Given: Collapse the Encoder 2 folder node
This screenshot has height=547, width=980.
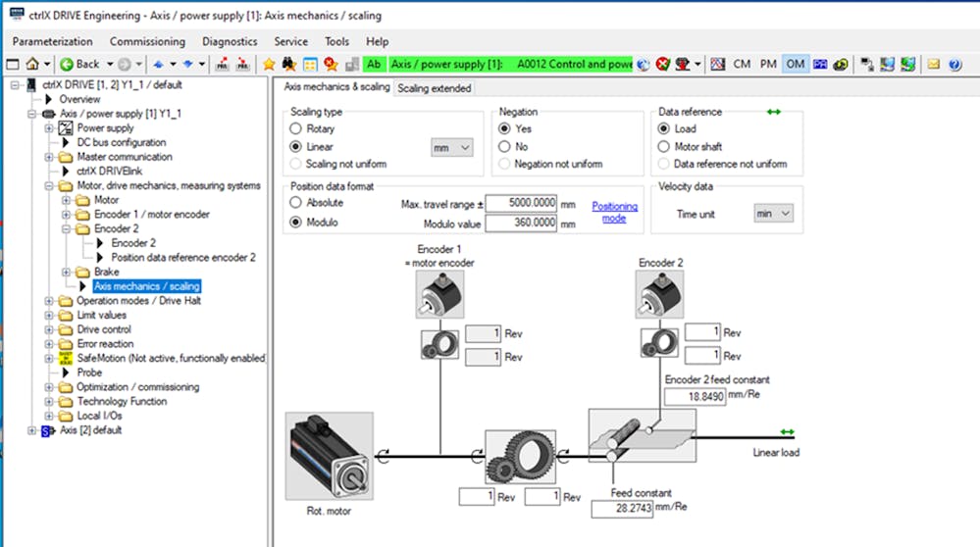Looking at the screenshot, I should click(x=67, y=228).
